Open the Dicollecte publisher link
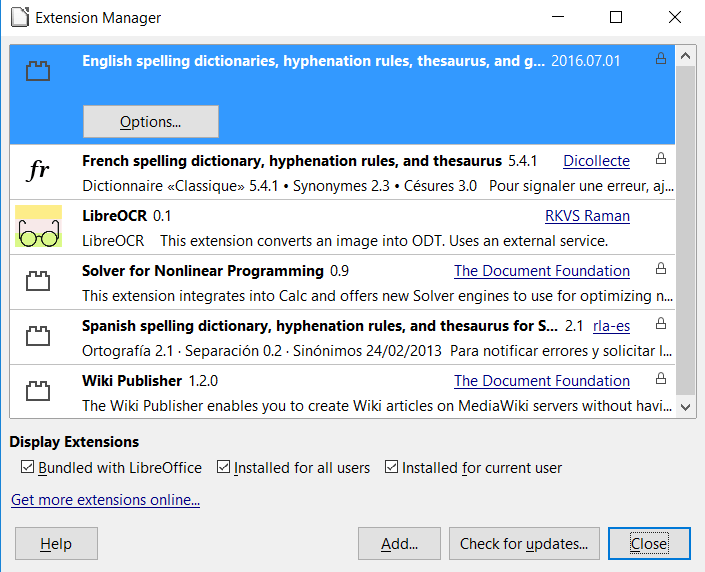This screenshot has height=572, width=705. tap(596, 161)
